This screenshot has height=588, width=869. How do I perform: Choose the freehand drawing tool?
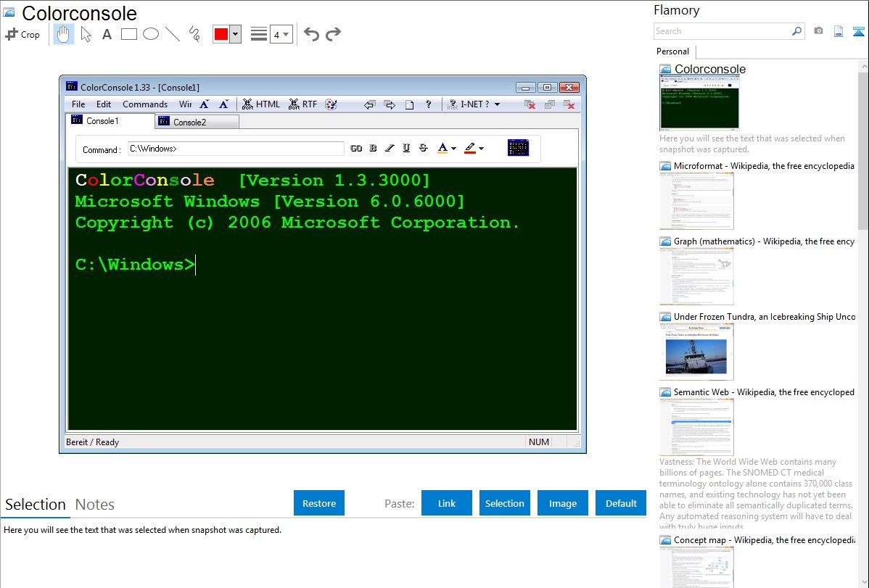pyautogui.click(x=194, y=34)
